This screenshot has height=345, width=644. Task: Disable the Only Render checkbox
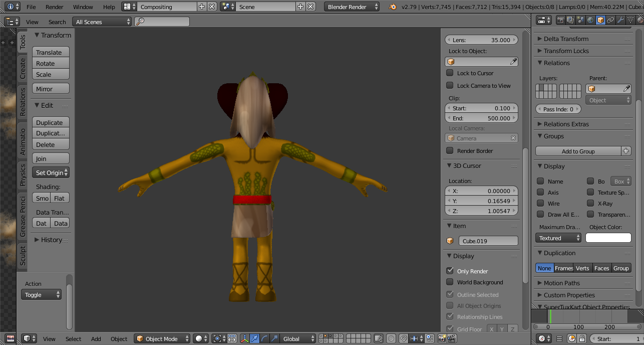click(x=450, y=271)
